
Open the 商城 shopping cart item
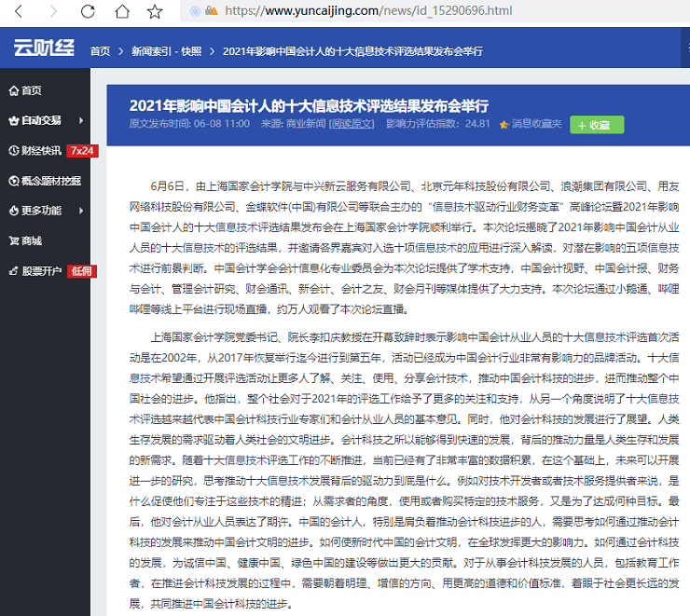[x=31, y=240]
